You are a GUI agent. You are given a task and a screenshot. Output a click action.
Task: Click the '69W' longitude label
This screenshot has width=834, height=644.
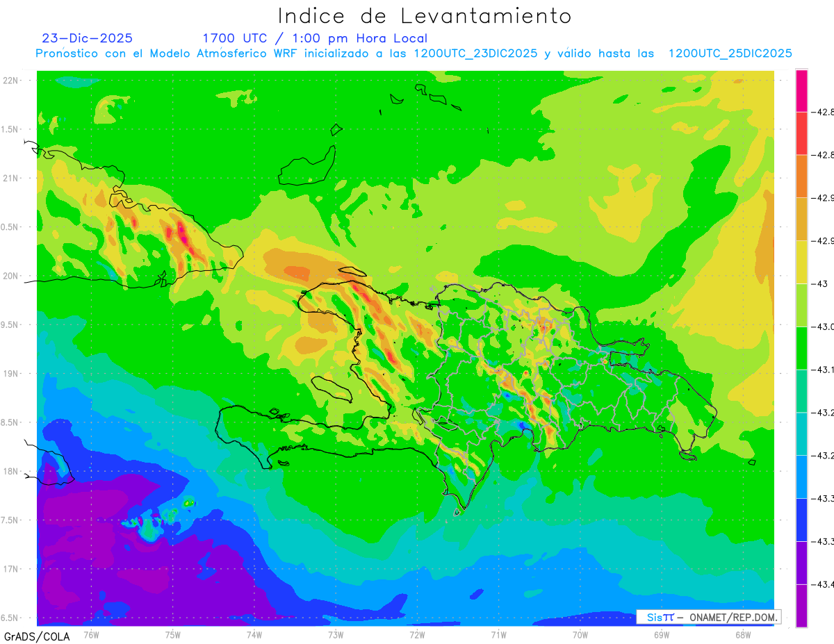tap(661, 634)
